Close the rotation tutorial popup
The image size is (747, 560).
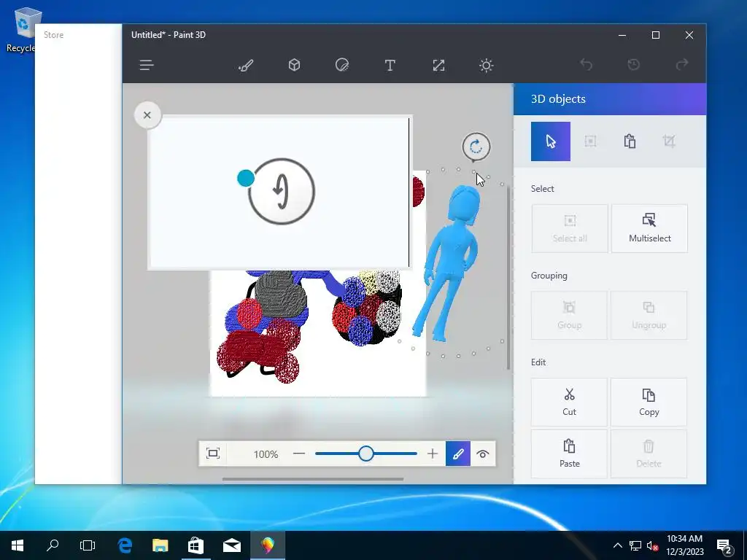pos(147,114)
